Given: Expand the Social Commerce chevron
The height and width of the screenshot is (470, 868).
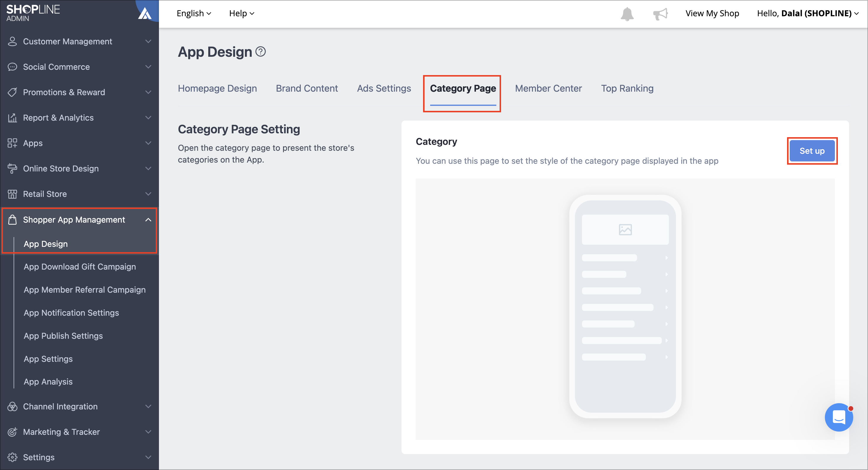Looking at the screenshot, I should (148, 67).
